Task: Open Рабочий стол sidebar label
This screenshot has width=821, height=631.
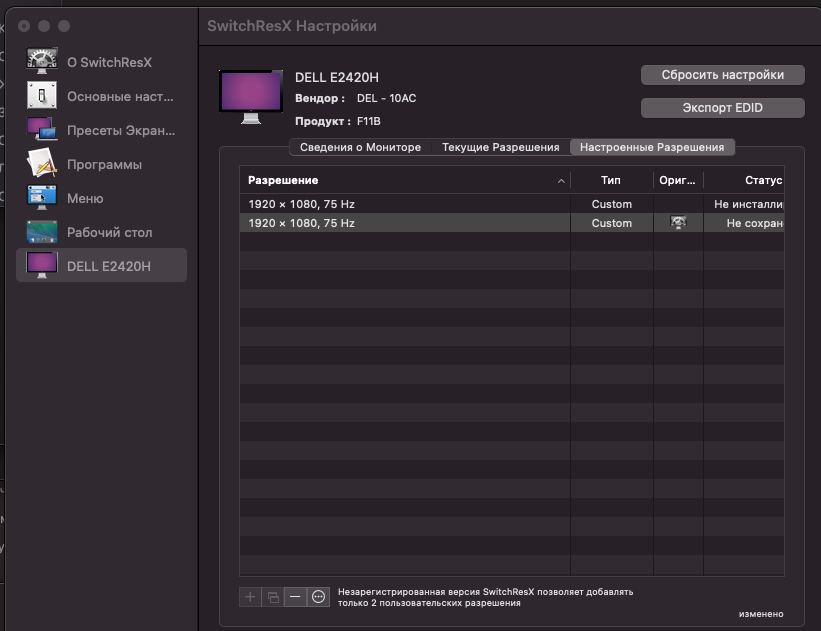Action: click(109, 232)
